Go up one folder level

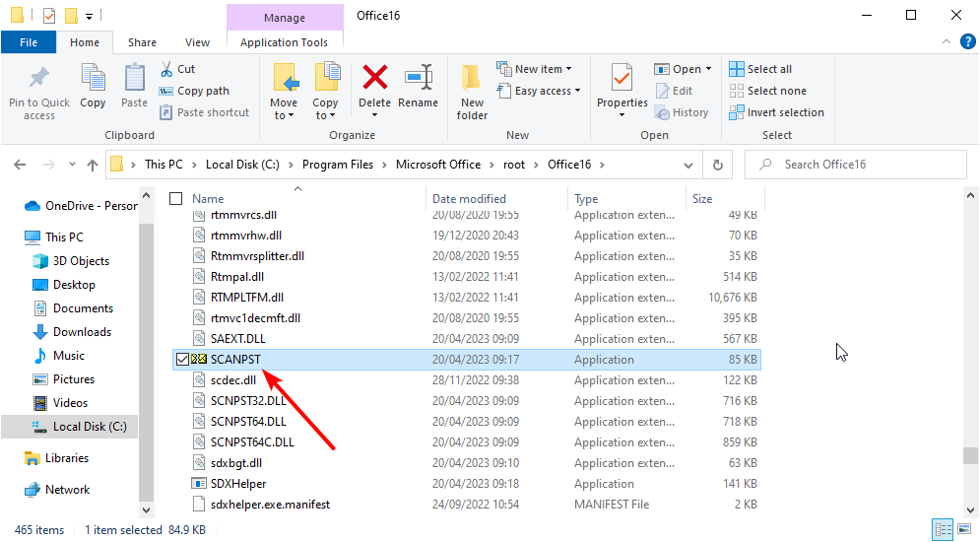93,165
